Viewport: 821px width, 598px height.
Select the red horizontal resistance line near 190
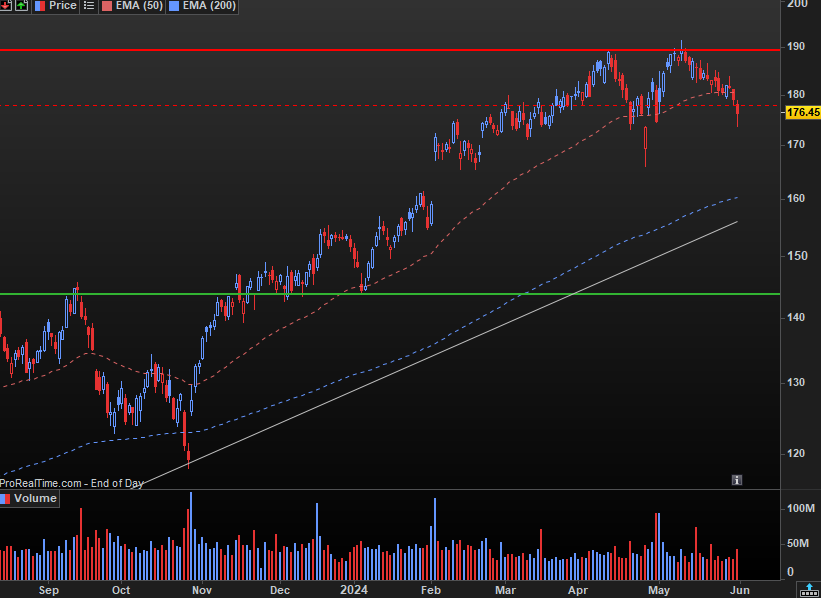point(390,50)
